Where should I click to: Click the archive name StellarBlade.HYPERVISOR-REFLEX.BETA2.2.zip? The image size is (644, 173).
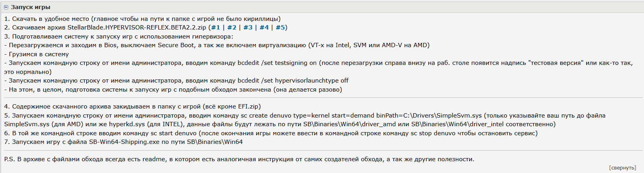click(x=137, y=28)
